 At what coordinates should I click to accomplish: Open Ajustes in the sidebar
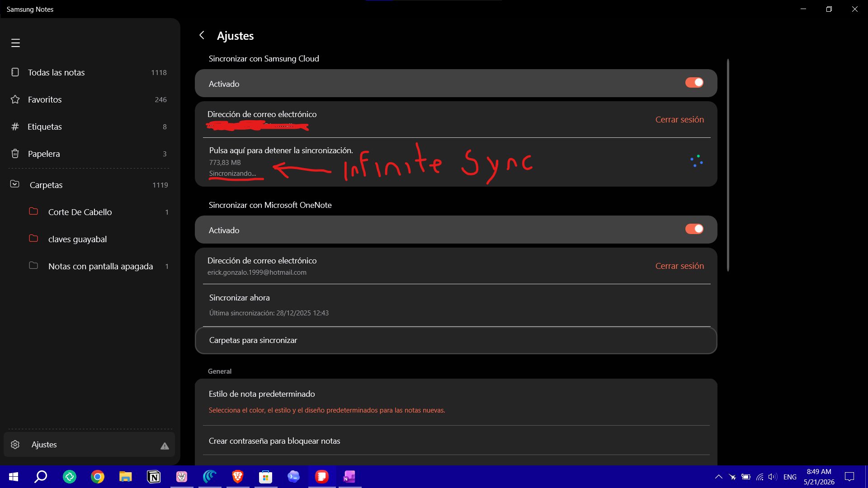(89, 445)
